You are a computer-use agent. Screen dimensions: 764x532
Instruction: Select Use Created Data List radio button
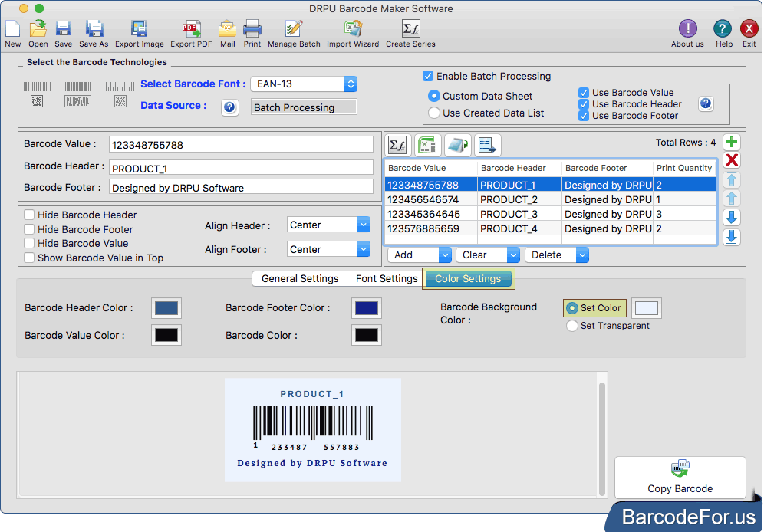433,113
